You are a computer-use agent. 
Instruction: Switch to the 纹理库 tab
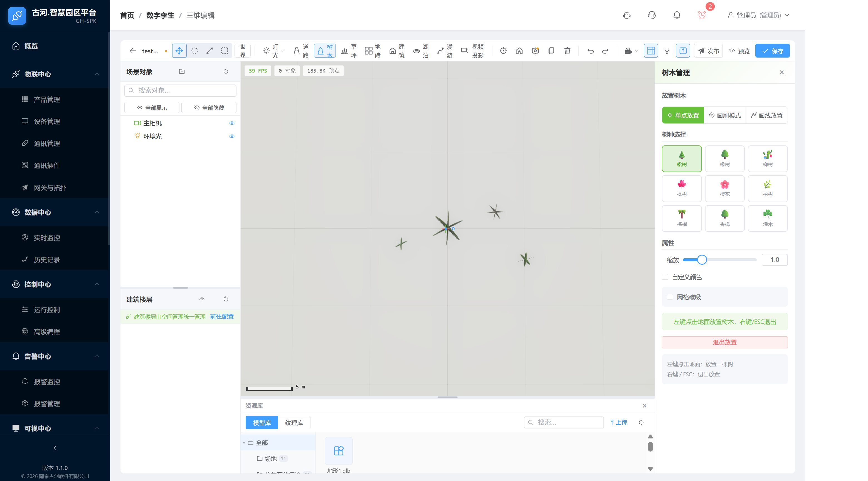[294, 423]
